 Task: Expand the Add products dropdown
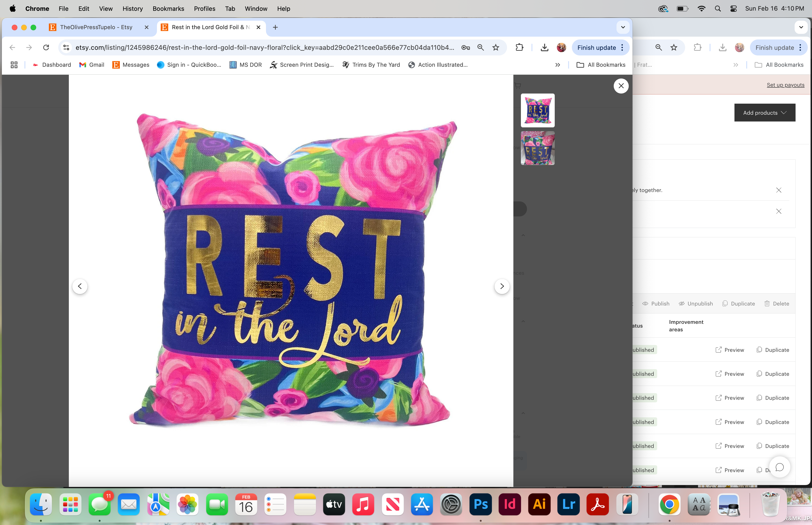pyautogui.click(x=764, y=113)
